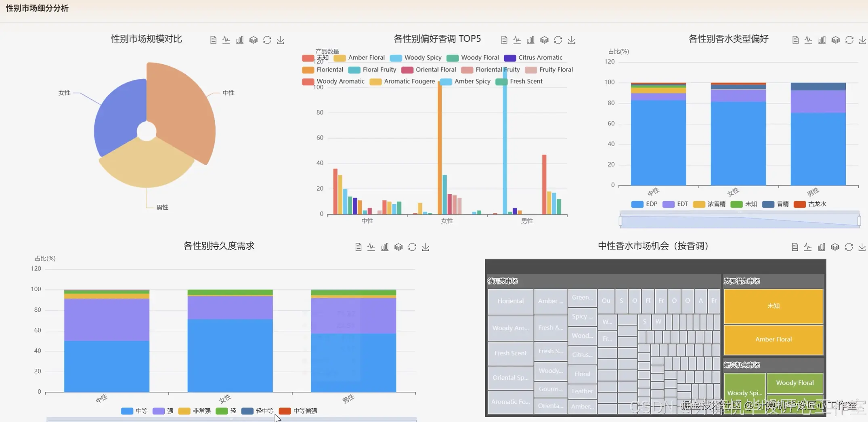868x422 pixels.
Task: Toggle Citrus Aromatic legend item
Action: point(533,58)
